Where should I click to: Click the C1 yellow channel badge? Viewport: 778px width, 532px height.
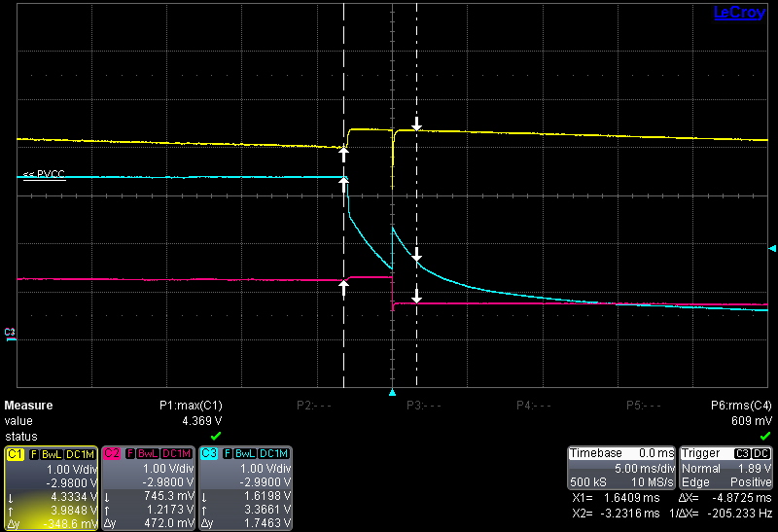tap(16, 453)
